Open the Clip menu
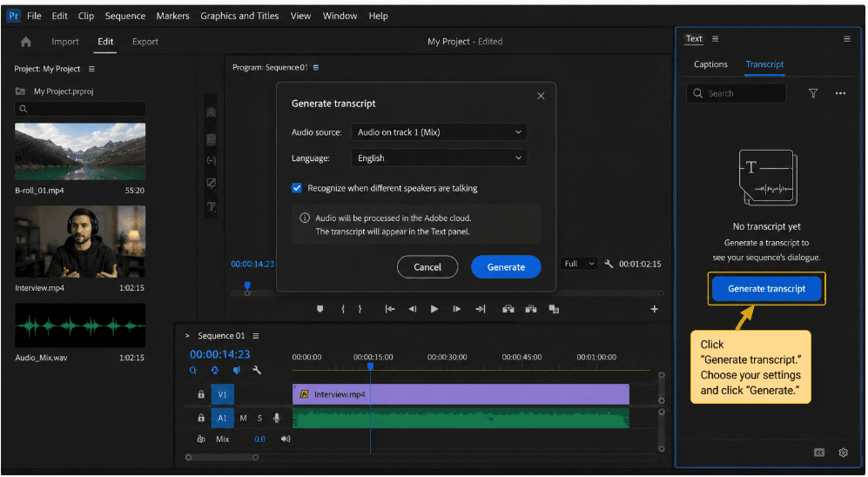The image size is (868, 477). [86, 16]
